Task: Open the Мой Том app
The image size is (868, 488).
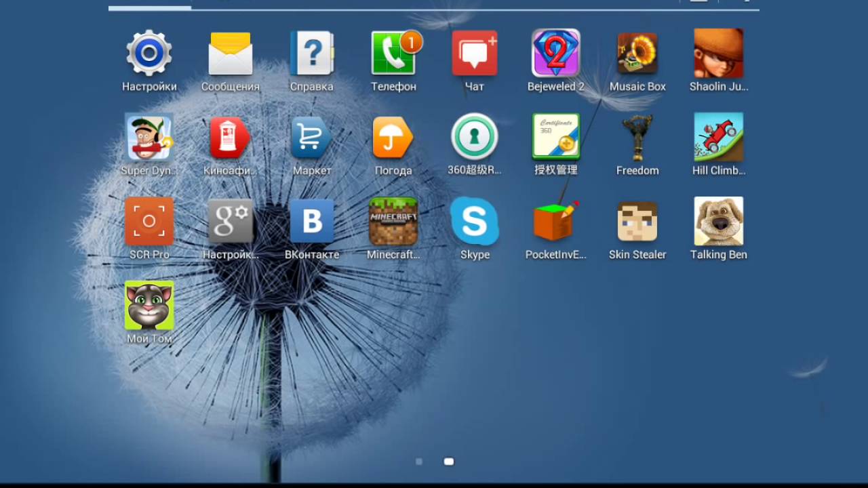Action: (x=149, y=305)
